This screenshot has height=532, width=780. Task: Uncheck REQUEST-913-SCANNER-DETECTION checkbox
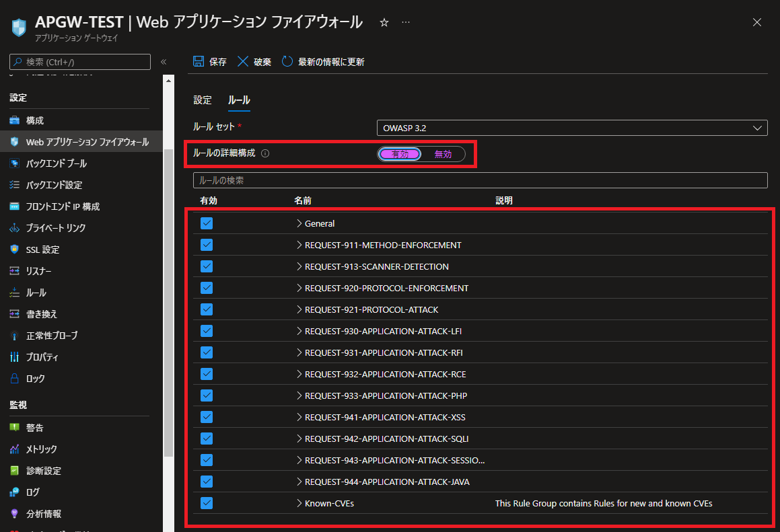pyautogui.click(x=207, y=266)
